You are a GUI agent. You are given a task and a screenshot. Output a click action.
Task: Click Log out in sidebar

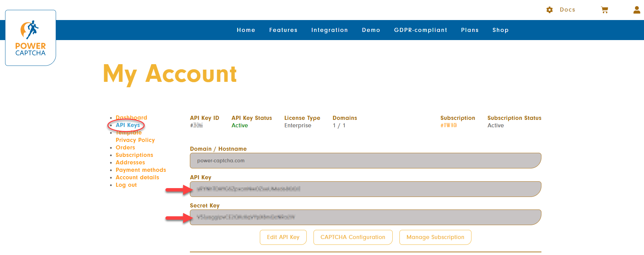(126, 185)
